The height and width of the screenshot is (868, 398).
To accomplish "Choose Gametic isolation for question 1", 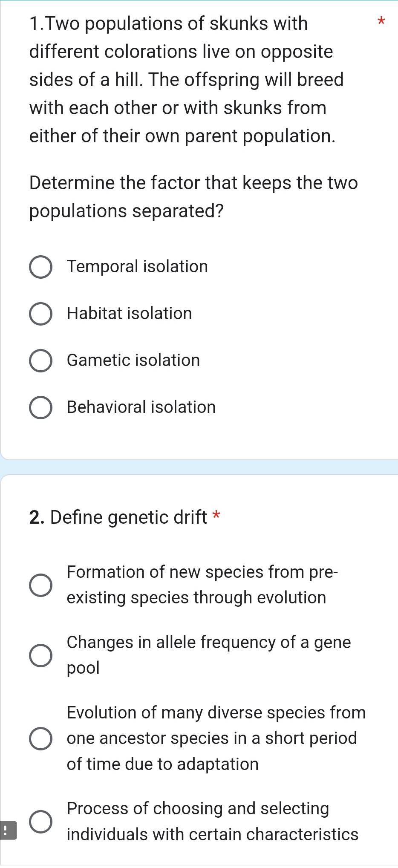I will tap(133, 360).
